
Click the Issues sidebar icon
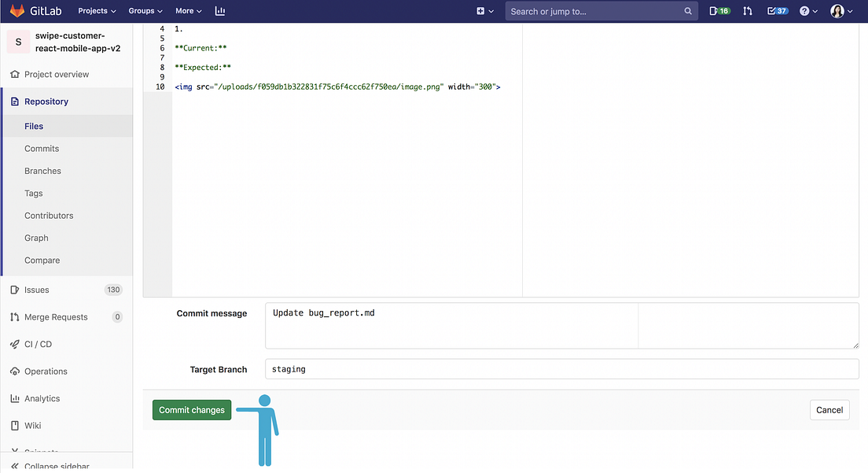pyautogui.click(x=14, y=290)
